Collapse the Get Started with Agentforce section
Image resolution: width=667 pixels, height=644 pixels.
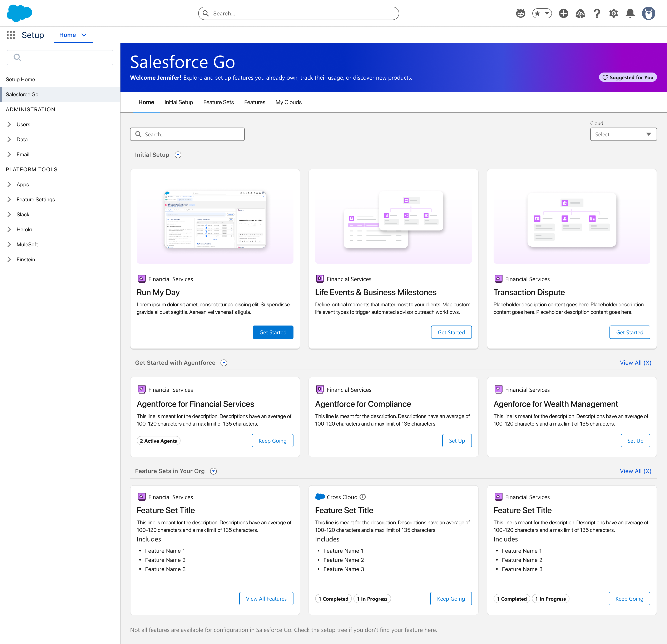coord(224,363)
